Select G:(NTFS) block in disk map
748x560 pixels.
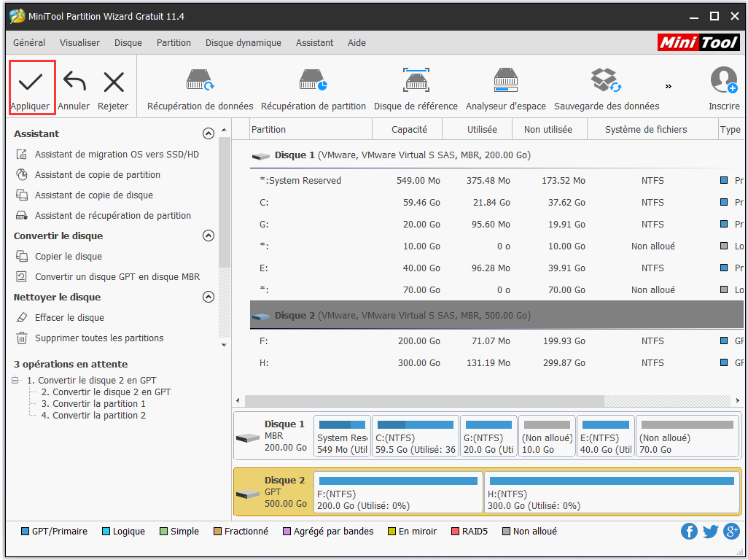[488, 436]
